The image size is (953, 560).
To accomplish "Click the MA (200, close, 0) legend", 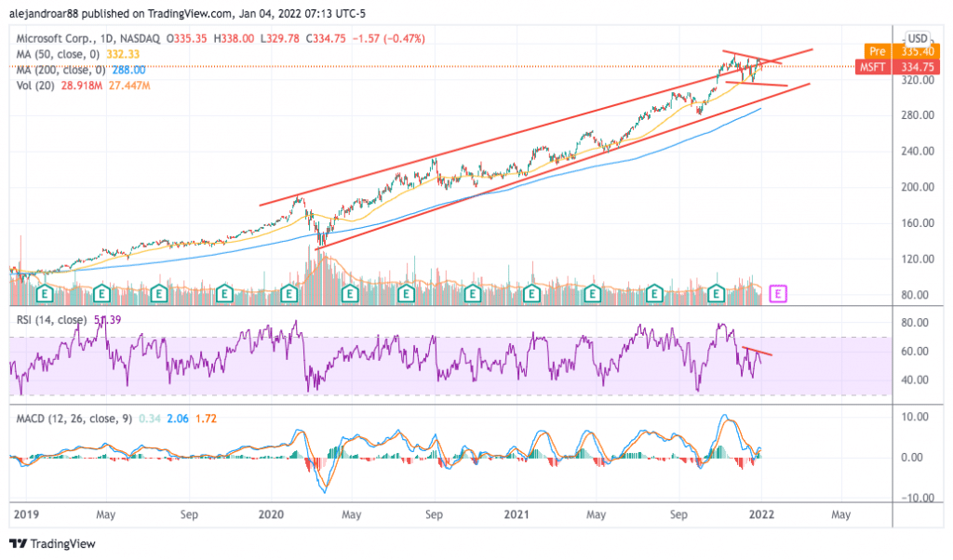I will 60,70.
